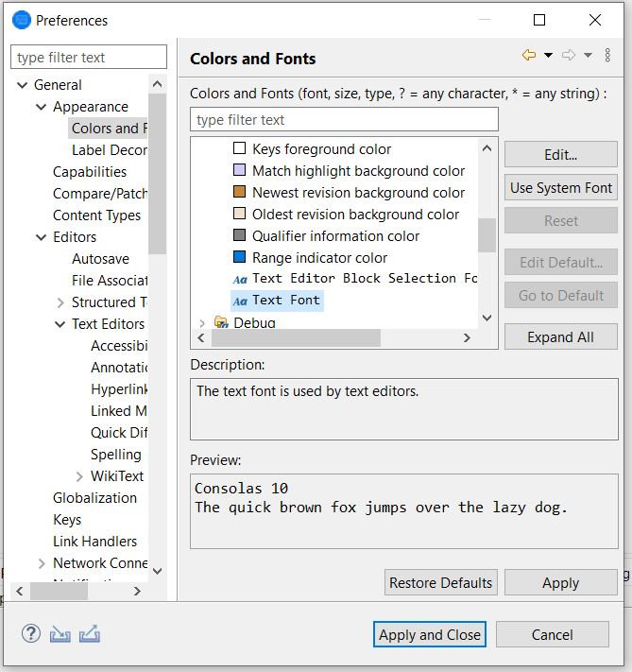Open the forward history dropdown arrow
The image size is (632, 672).
588,55
